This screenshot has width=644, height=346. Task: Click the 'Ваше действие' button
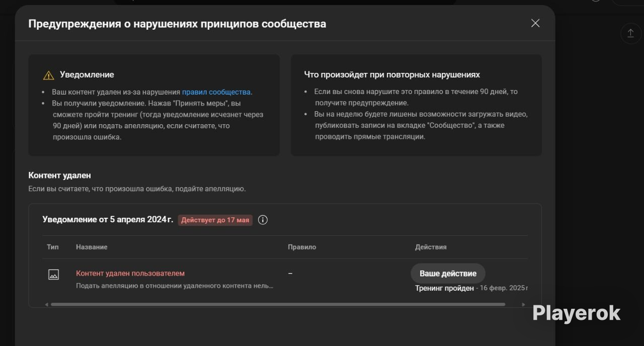click(x=448, y=274)
